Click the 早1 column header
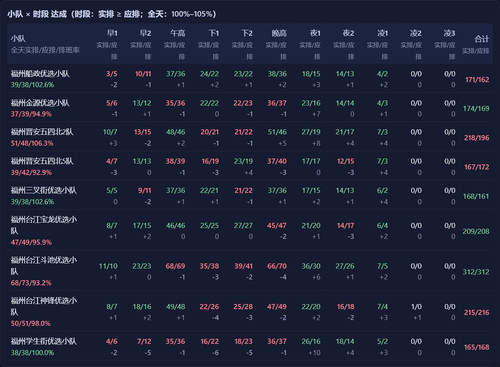Viewport: 500px width, 367px height. tap(112, 33)
